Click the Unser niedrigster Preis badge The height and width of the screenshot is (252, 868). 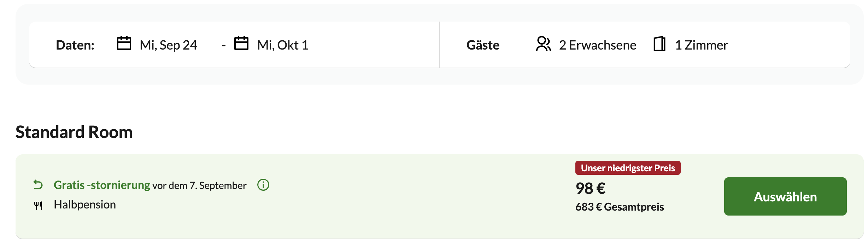[x=628, y=168]
